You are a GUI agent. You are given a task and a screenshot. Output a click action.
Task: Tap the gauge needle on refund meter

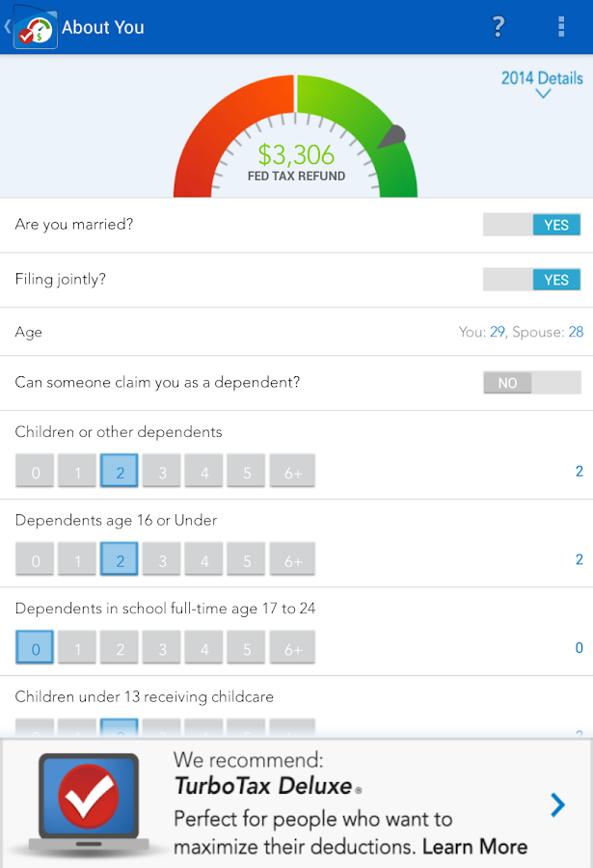(x=390, y=139)
